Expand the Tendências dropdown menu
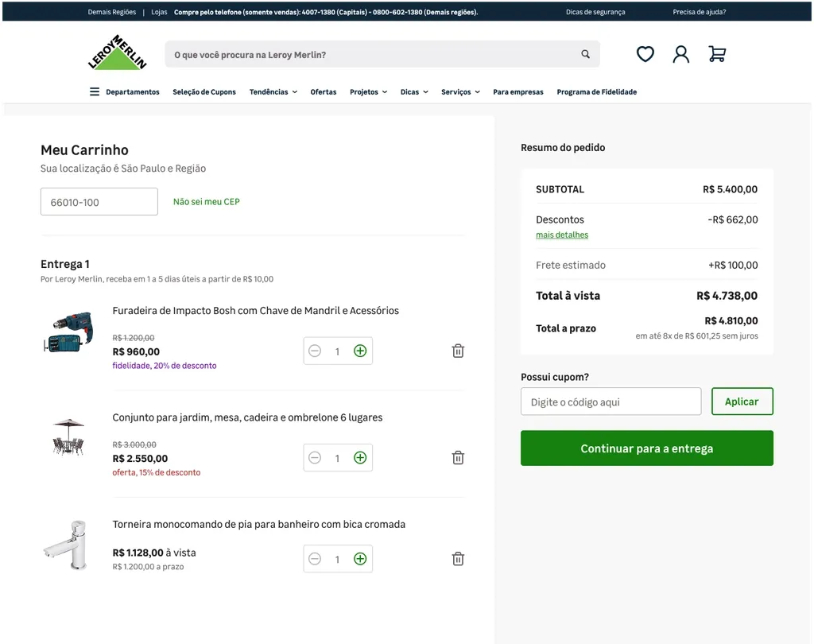 click(x=273, y=92)
